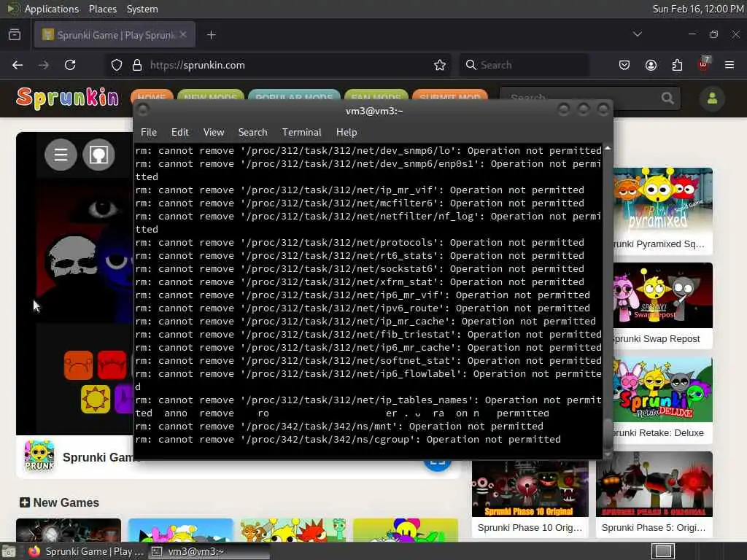Open the game hamburger menu button

click(61, 155)
